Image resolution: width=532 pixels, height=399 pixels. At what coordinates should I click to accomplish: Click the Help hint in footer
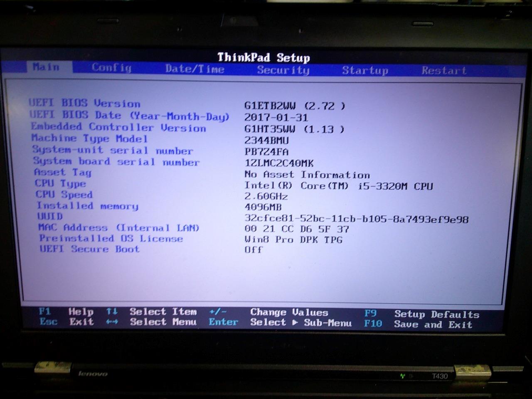coord(81,311)
